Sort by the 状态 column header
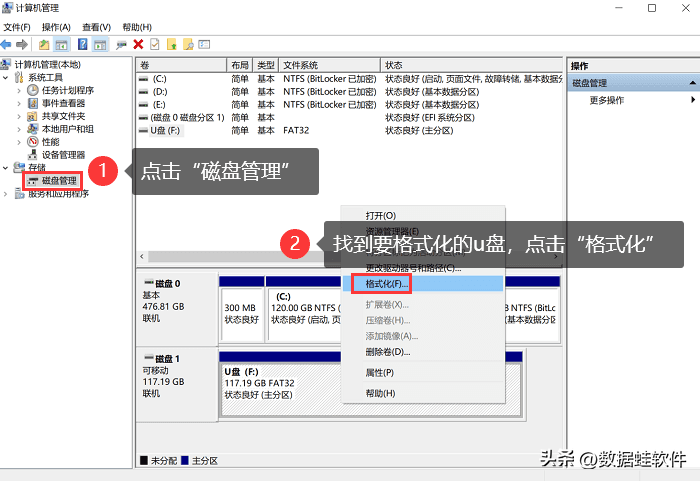The width and height of the screenshot is (700, 481). (471, 65)
